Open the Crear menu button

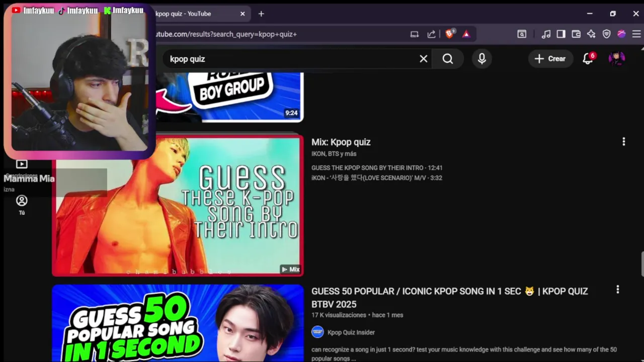pos(550,59)
